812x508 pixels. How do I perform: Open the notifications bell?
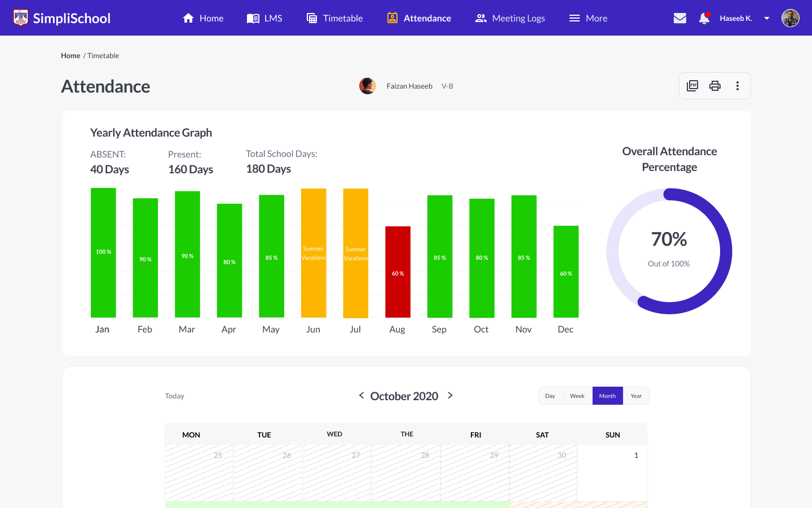[704, 18]
